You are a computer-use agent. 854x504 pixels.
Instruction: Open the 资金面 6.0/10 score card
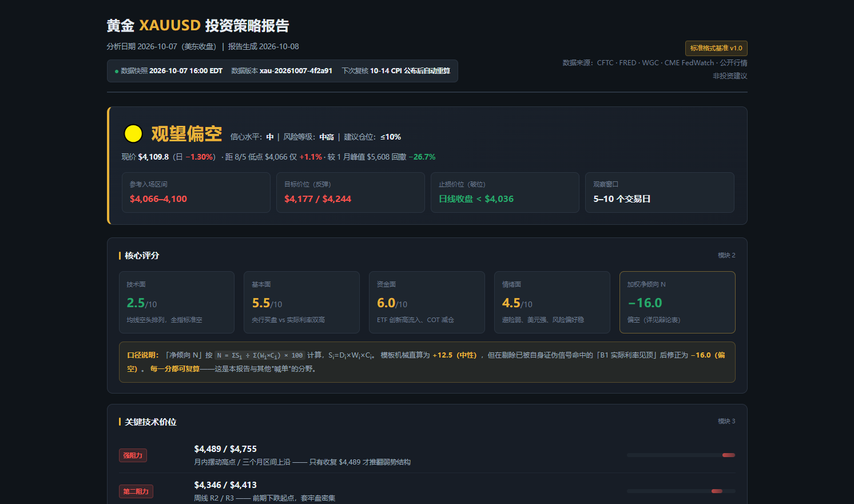click(427, 302)
